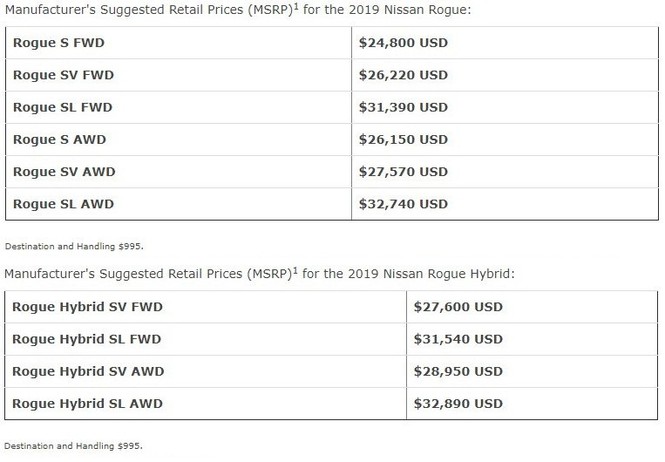Click the Rogue S AWD row label
Viewport: 665px width, 462px height.
pos(59,140)
